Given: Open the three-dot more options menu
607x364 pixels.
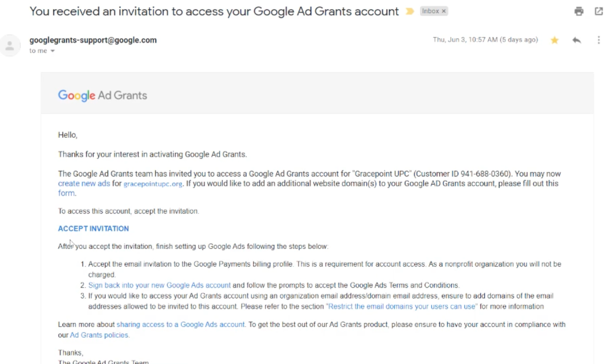Looking at the screenshot, I should click(599, 40).
